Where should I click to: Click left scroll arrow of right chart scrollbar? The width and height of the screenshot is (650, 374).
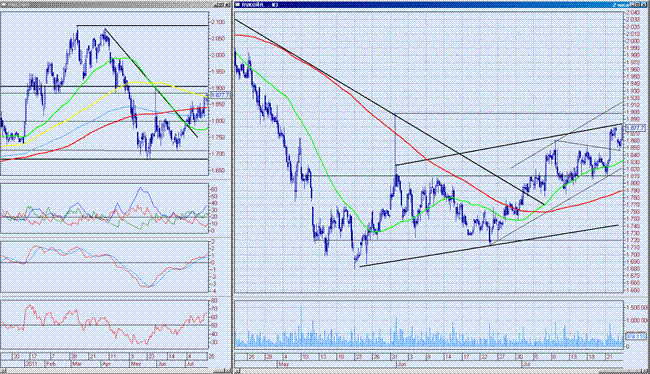[237, 371]
